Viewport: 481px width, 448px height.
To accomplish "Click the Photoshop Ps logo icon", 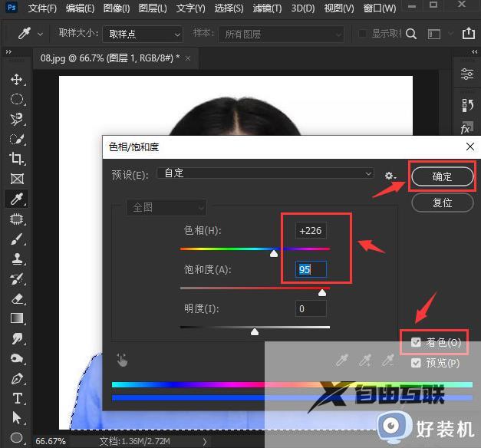I will [x=12, y=7].
